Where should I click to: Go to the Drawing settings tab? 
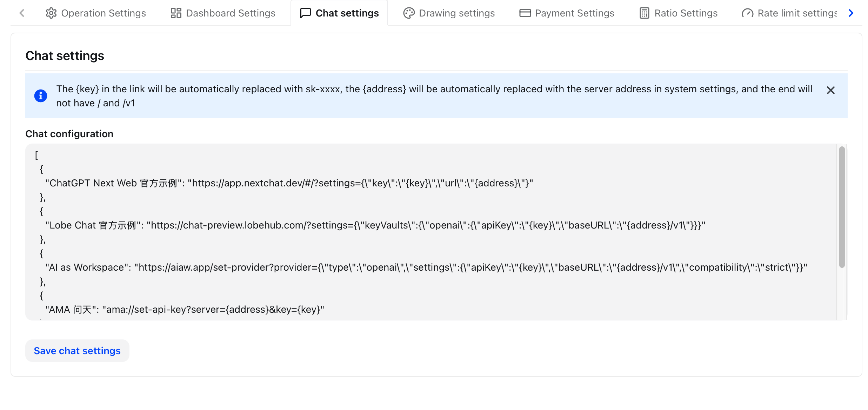[x=456, y=13]
